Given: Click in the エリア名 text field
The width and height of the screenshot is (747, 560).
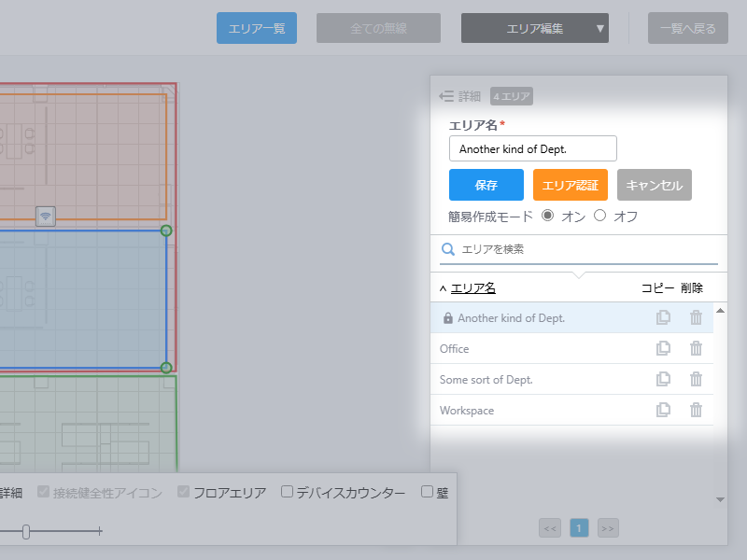Looking at the screenshot, I should click(533, 148).
